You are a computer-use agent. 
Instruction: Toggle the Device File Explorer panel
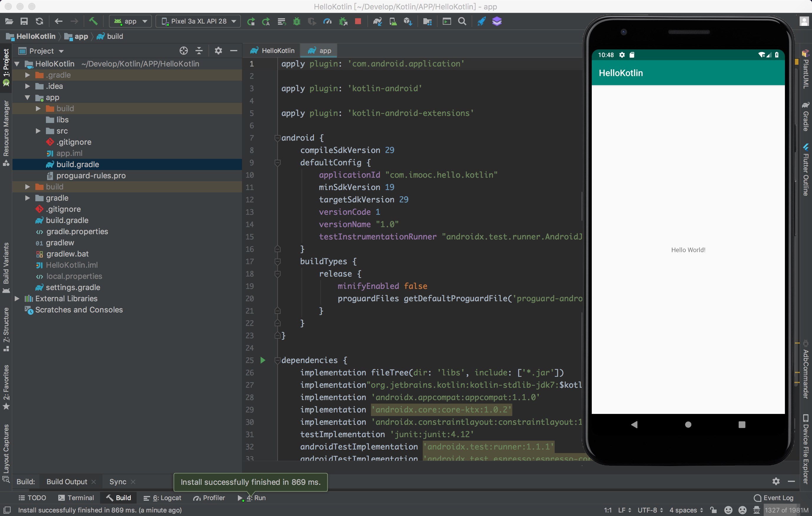(x=806, y=449)
